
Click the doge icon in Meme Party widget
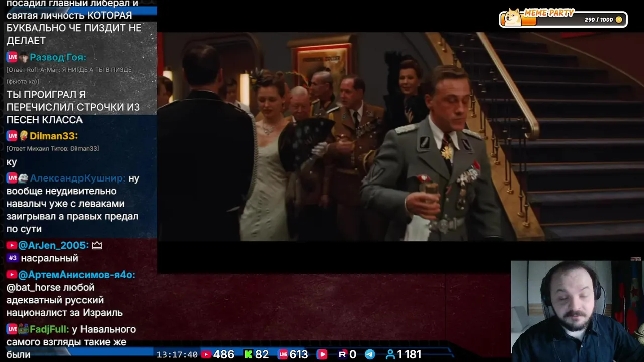pos(513,17)
